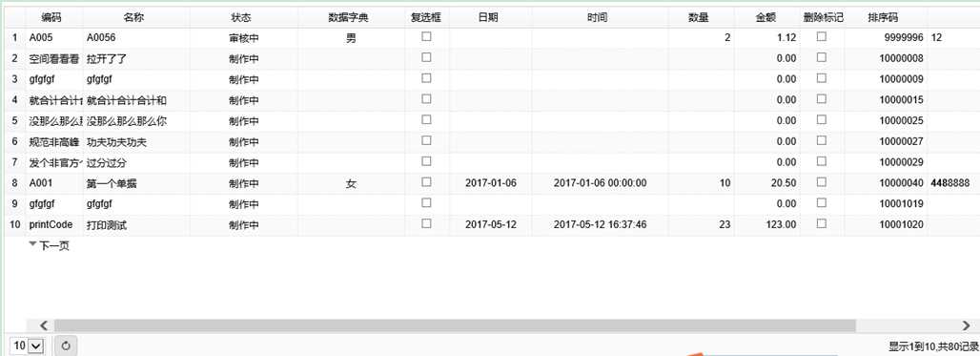Click the 复选框 column header
This screenshot has height=356, width=980.
(426, 17)
